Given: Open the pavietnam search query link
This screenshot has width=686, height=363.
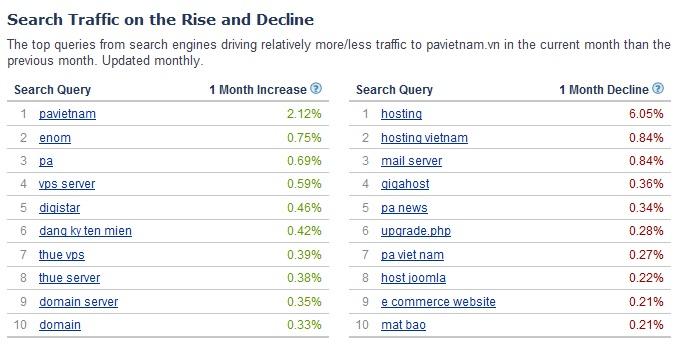Looking at the screenshot, I should (67, 114).
